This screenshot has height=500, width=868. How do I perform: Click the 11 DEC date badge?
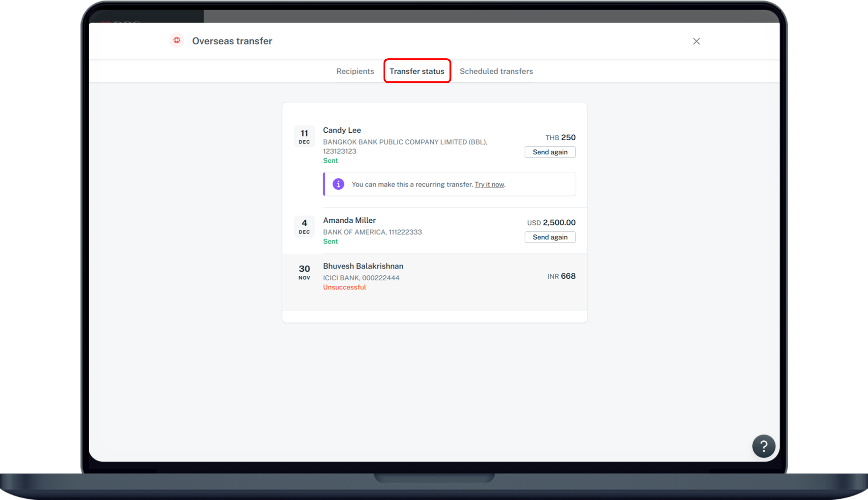(304, 136)
